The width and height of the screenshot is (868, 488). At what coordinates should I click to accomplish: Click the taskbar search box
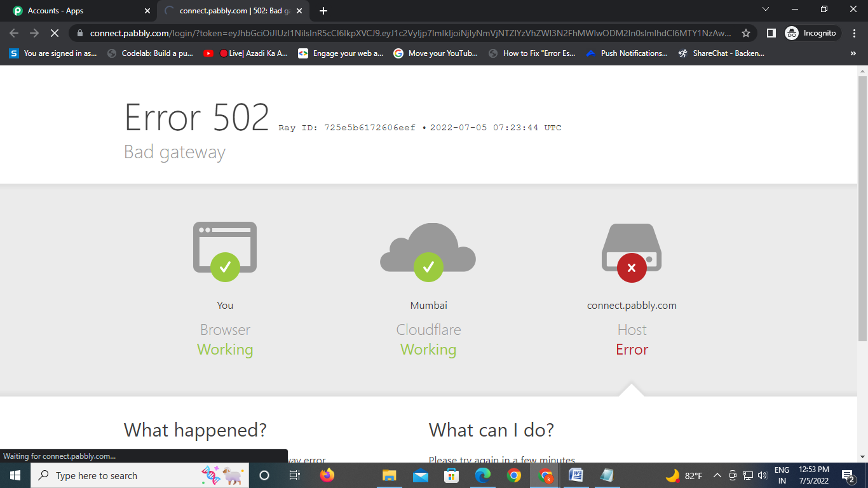coord(140,475)
